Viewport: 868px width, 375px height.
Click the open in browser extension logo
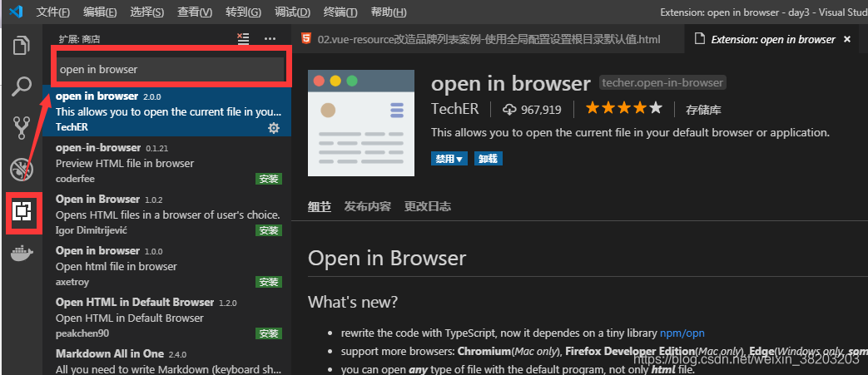click(361, 123)
